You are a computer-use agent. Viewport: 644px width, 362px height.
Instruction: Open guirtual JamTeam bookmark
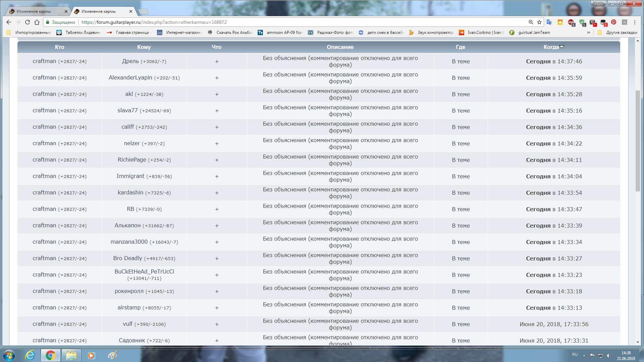530,33
